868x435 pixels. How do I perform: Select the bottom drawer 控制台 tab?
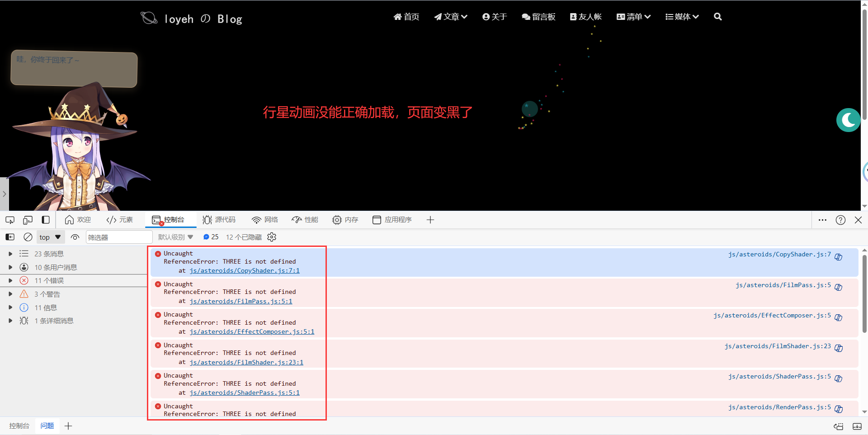pos(19,426)
